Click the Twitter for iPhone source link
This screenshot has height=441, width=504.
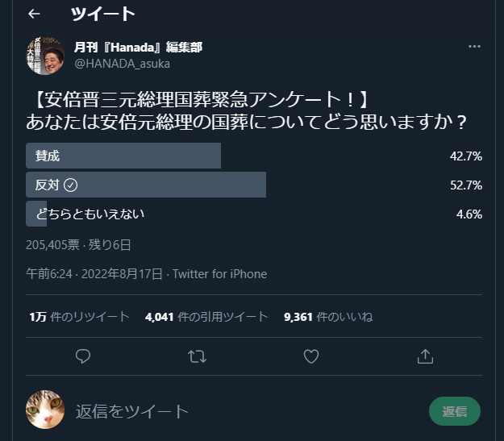[x=219, y=274]
